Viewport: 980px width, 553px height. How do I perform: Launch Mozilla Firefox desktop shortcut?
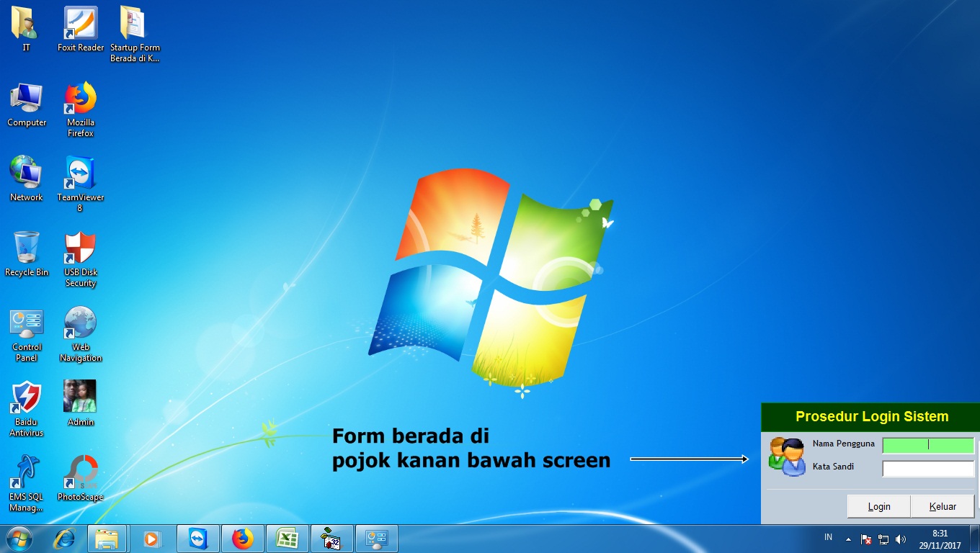coord(81,109)
